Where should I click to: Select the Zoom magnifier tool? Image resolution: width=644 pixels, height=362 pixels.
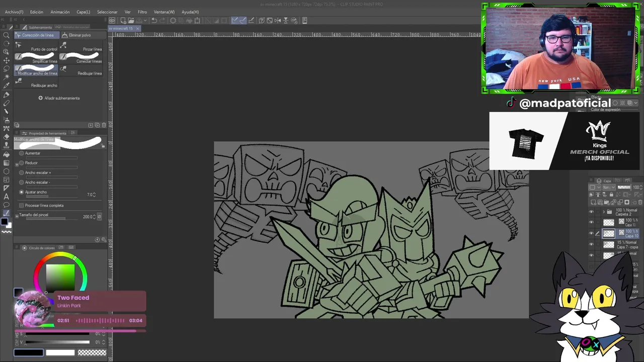[x=7, y=35]
